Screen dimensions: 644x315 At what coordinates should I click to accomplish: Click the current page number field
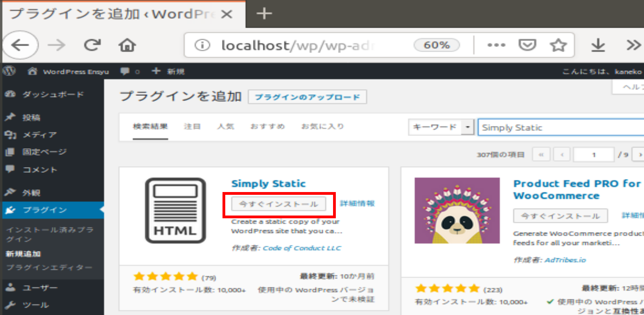594,155
